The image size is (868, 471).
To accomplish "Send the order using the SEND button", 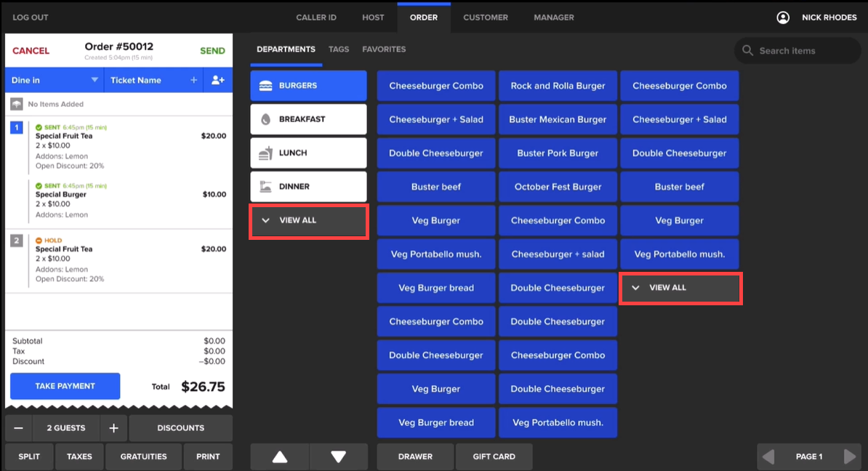I will tap(212, 51).
